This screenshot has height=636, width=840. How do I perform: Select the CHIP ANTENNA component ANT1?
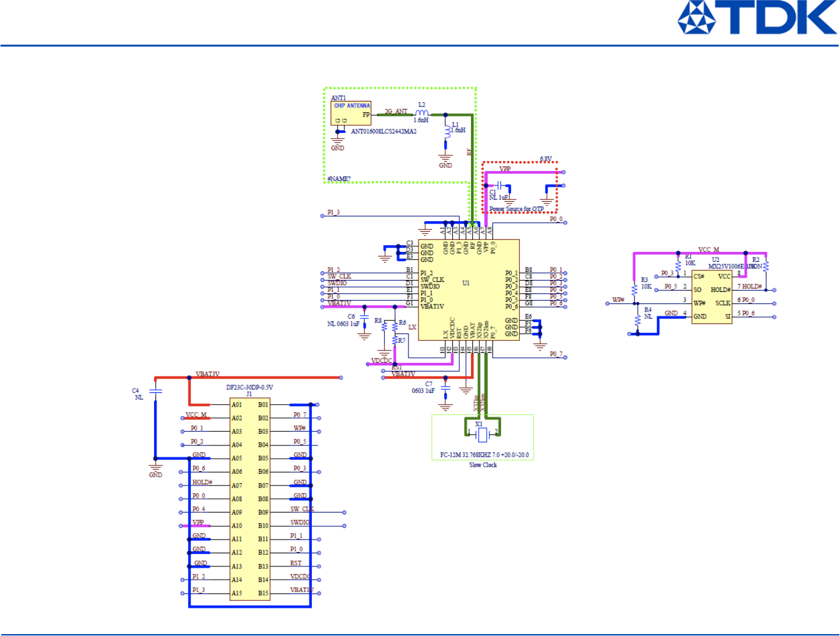[x=351, y=113]
